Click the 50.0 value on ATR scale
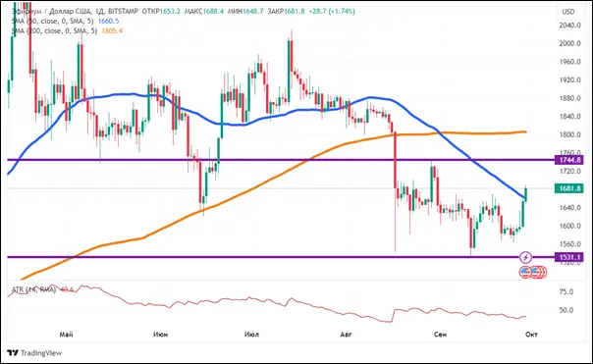Viewport: 593px width, 364px height. pyautogui.click(x=566, y=310)
